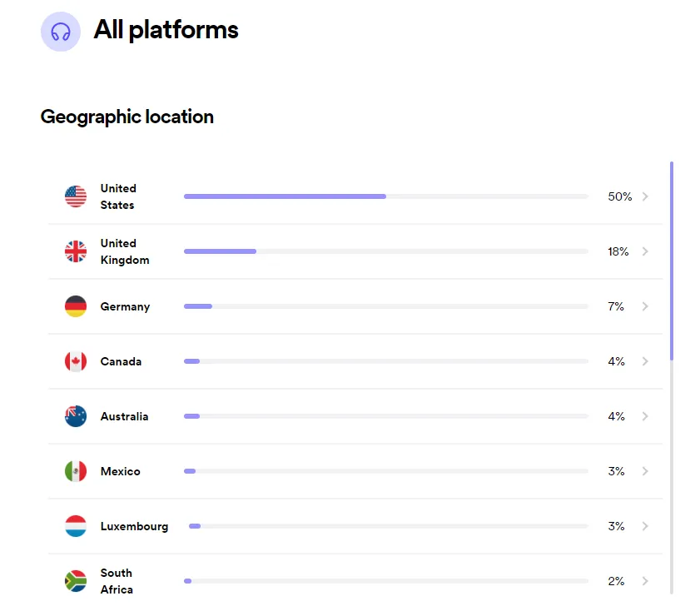Open the Australia country label
Image resolution: width=695 pixels, height=616 pixels.
[124, 416]
